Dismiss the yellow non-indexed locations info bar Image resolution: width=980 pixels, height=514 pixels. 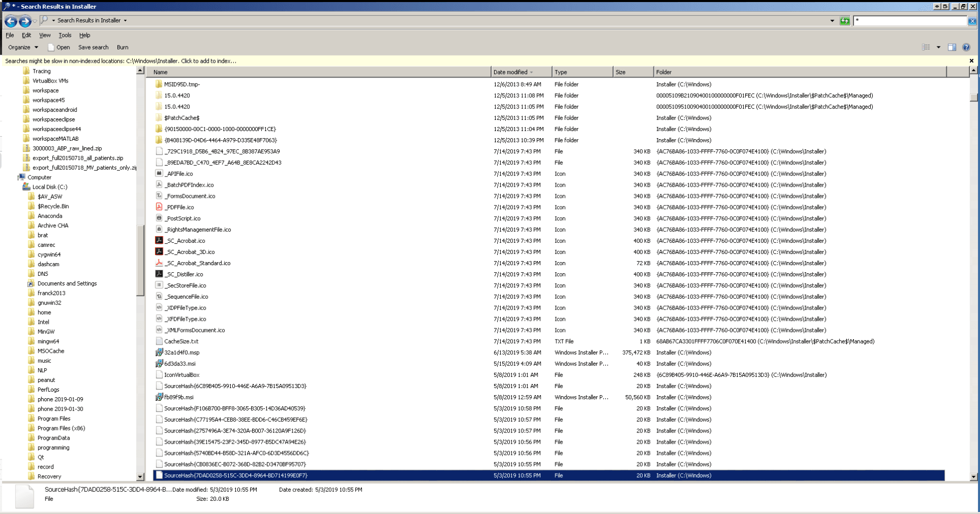pos(971,61)
